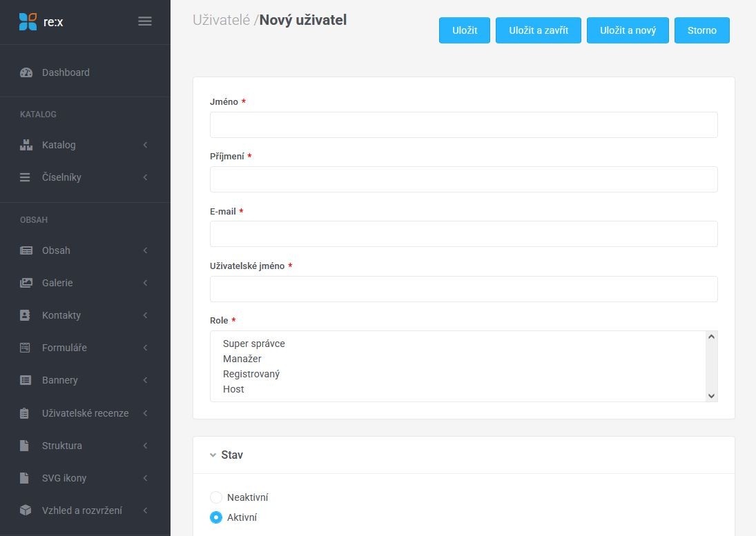
Task: Select the Aktivní radio button
Action: (x=216, y=517)
